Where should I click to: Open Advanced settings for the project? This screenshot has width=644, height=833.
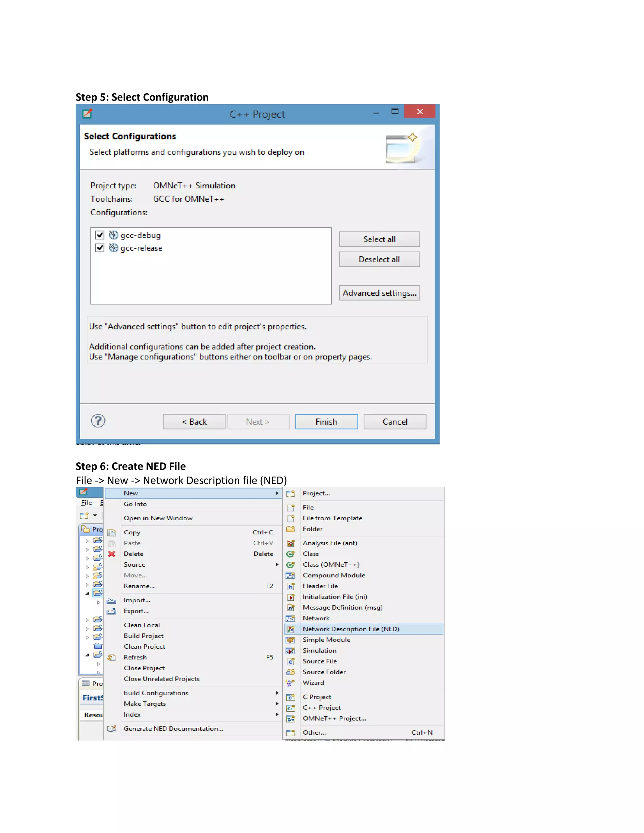point(379,293)
